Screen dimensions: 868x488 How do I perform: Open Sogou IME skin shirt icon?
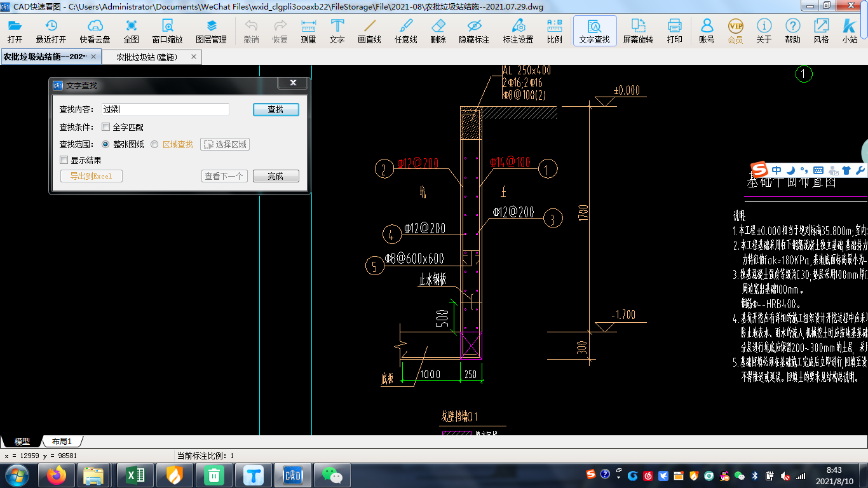click(x=846, y=170)
